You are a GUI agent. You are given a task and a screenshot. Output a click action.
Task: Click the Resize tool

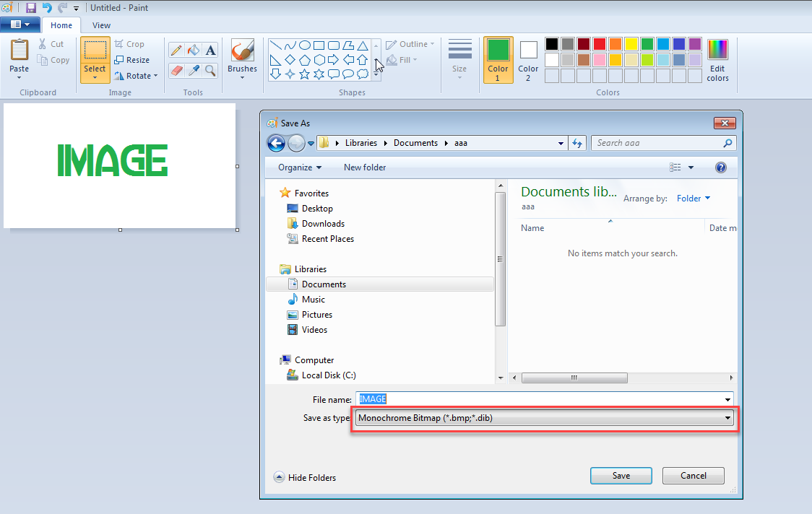pos(131,60)
